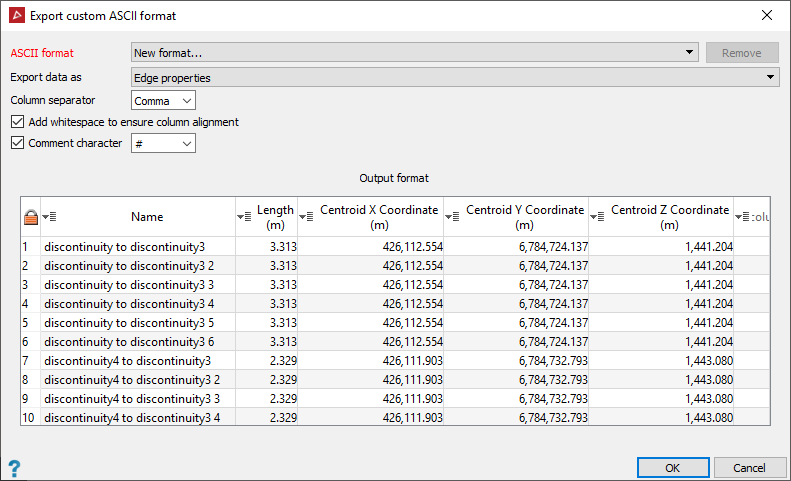Open column menu icon beside Length header
Screen dimensions: 791x481
tap(244, 217)
